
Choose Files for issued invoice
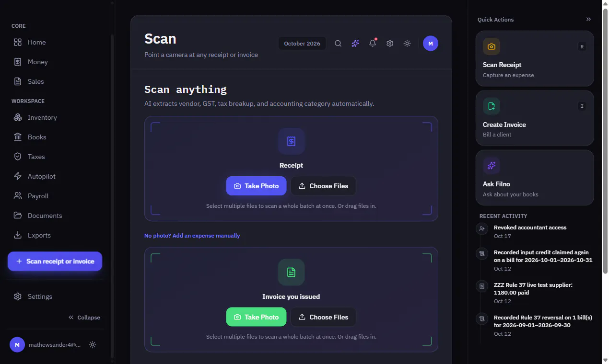tap(323, 317)
